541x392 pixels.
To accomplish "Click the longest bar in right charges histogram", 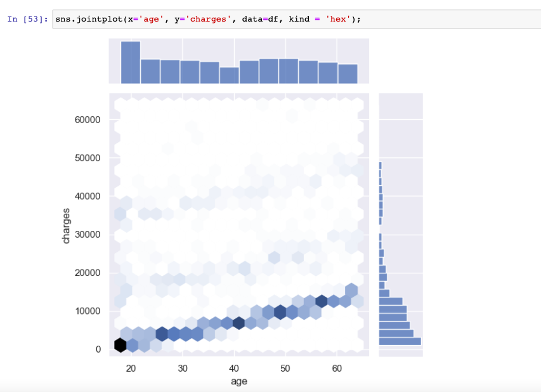I will [400, 342].
